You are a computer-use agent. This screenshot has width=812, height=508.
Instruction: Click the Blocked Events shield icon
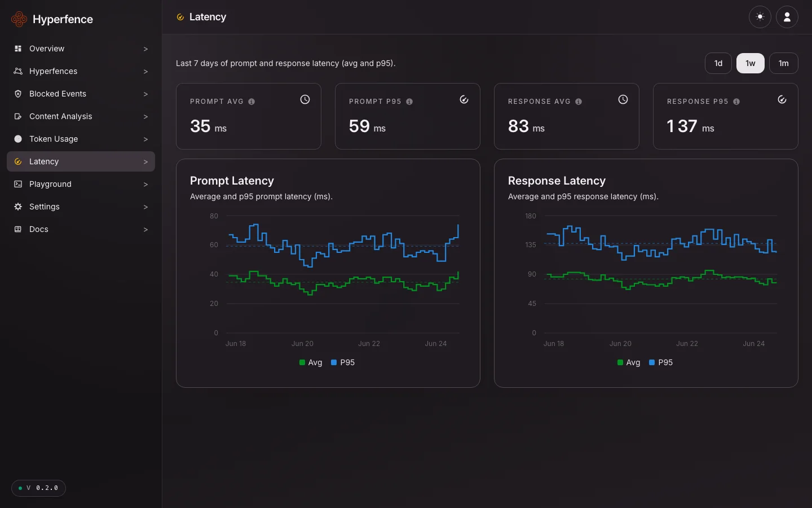click(x=18, y=94)
